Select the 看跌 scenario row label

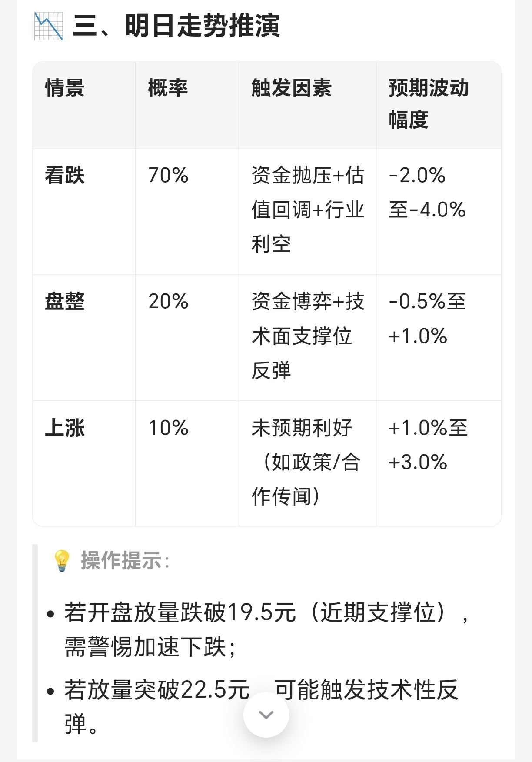click(x=65, y=176)
